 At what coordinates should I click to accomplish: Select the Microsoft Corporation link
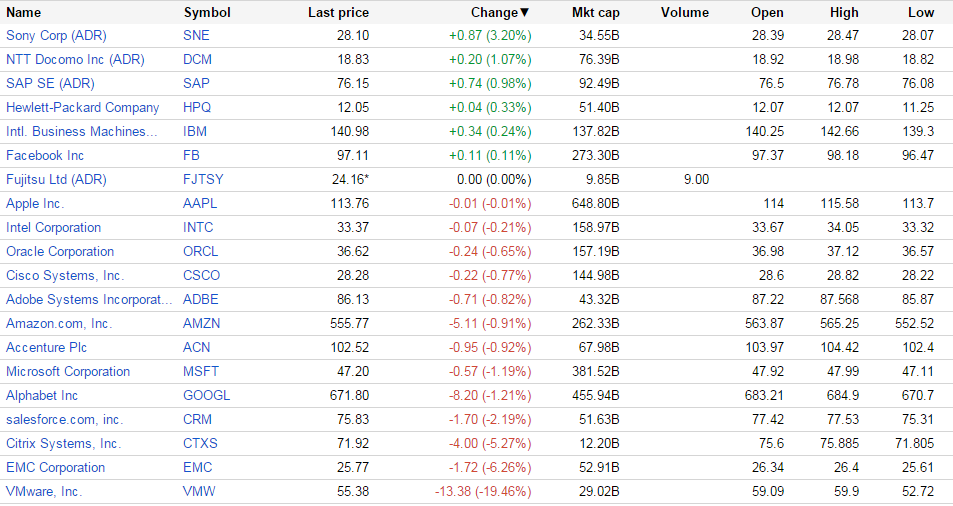point(68,371)
